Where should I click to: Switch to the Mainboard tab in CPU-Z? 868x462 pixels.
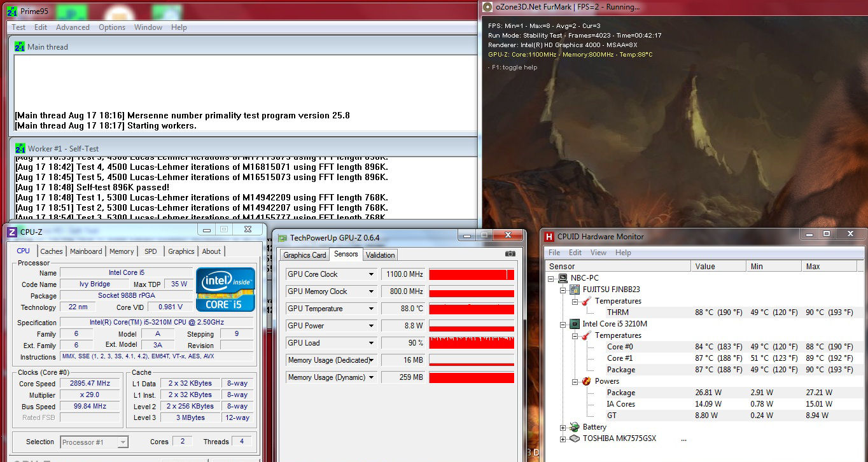[86, 251]
